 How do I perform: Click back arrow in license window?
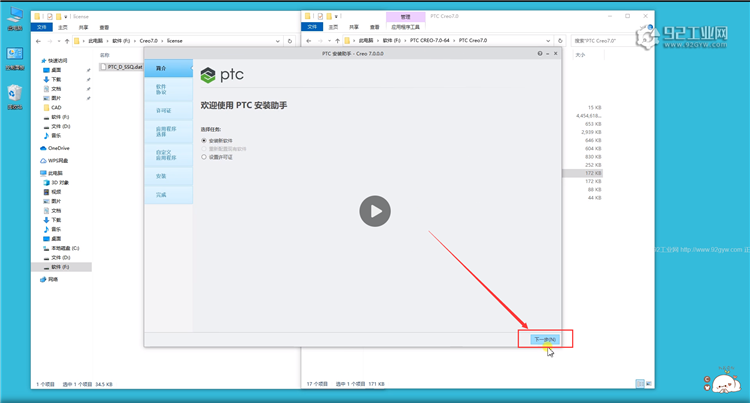tap(39, 41)
